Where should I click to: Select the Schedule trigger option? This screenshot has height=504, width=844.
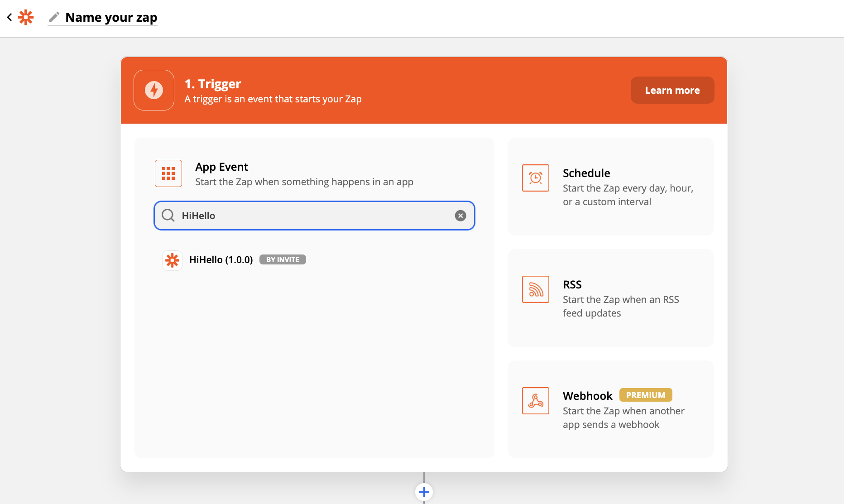tap(610, 187)
